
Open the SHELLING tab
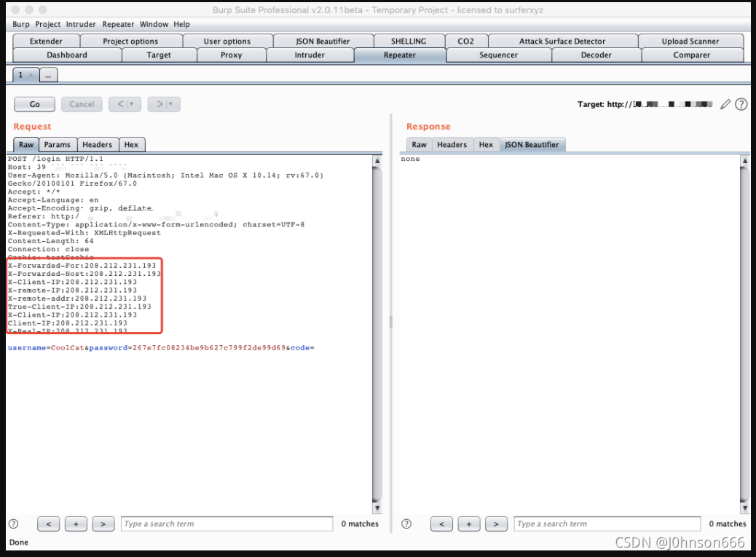tap(409, 41)
